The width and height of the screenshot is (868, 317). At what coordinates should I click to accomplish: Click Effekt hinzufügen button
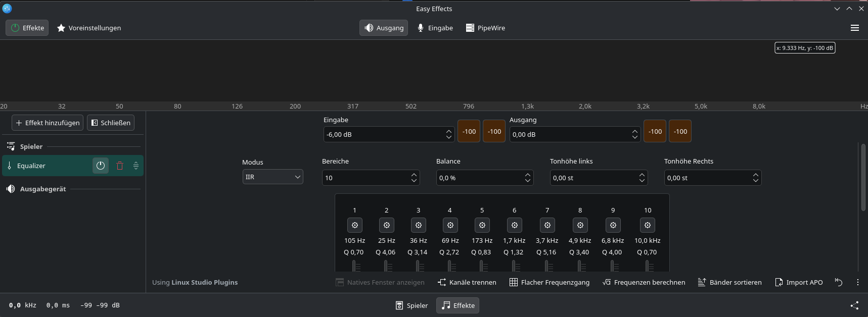pyautogui.click(x=48, y=123)
